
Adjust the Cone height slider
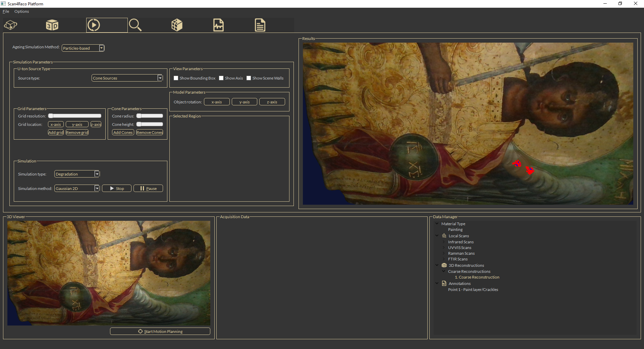(x=150, y=124)
